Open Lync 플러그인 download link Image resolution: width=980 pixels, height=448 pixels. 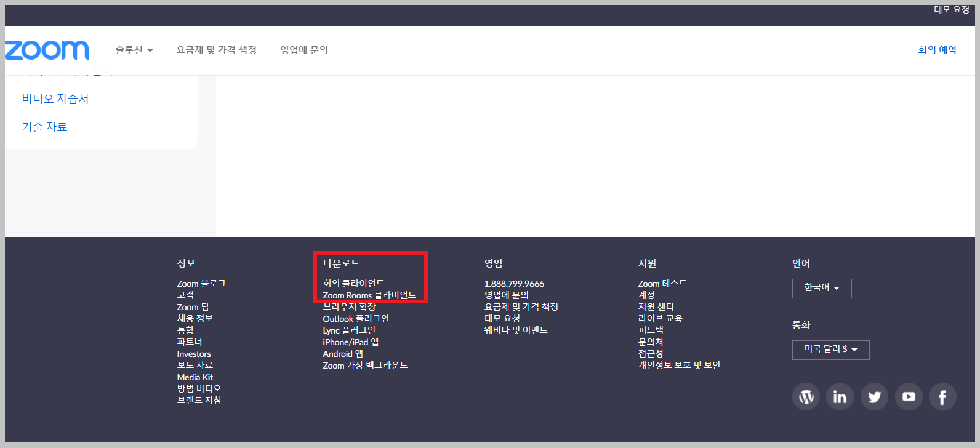(x=349, y=330)
